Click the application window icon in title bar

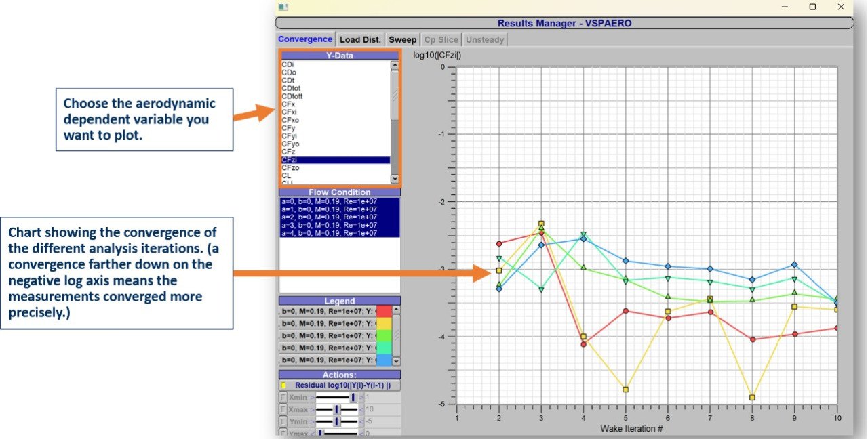283,7
